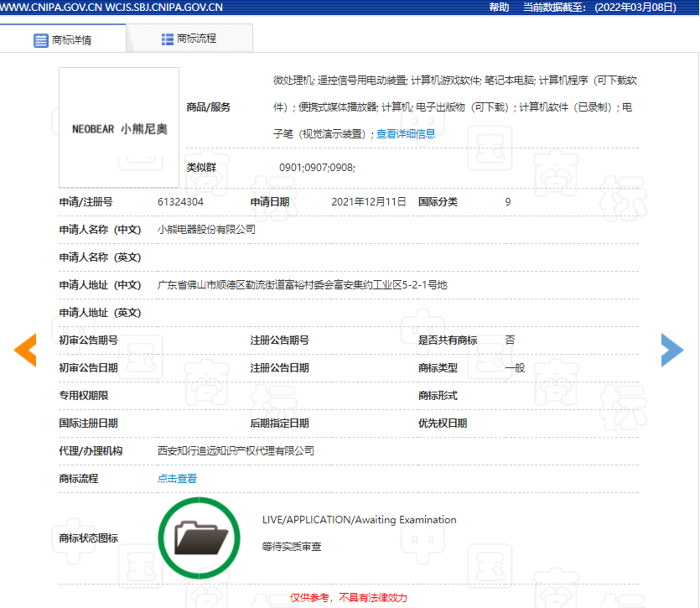Viewport: 700px width, 608px height.
Task: Click the 类似群 label
Action: 201,168
